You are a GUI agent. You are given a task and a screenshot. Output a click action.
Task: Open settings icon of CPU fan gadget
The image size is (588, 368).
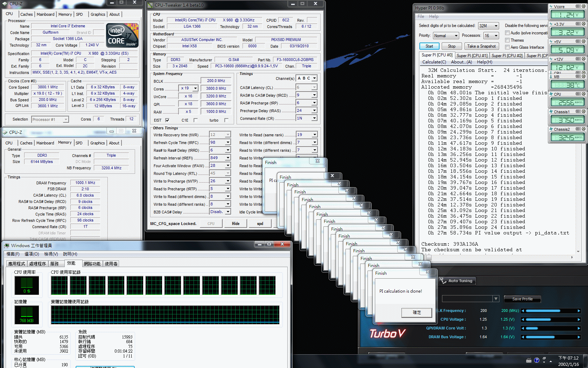pos(578,94)
